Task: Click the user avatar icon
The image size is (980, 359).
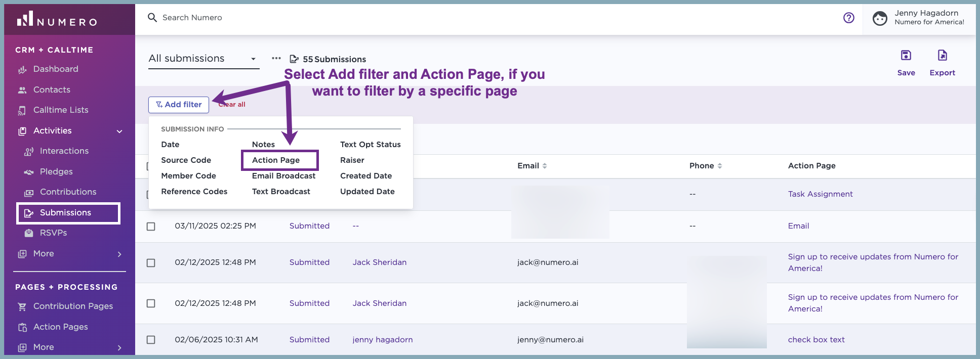Action: click(x=880, y=18)
